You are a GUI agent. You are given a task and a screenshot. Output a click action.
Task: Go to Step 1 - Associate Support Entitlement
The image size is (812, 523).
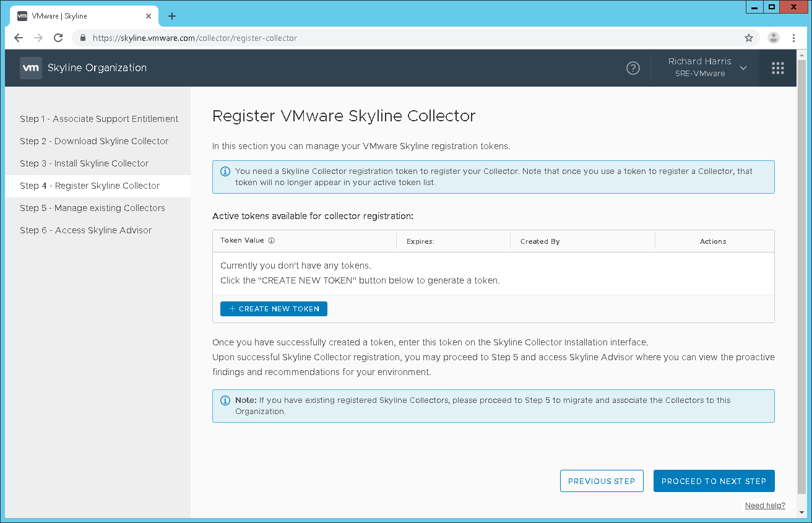[99, 119]
